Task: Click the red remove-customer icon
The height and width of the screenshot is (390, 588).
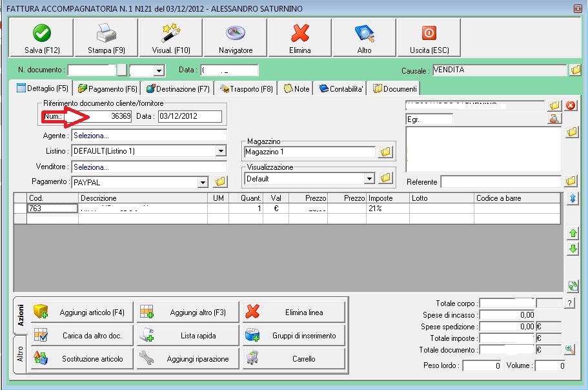Action: coord(571,106)
